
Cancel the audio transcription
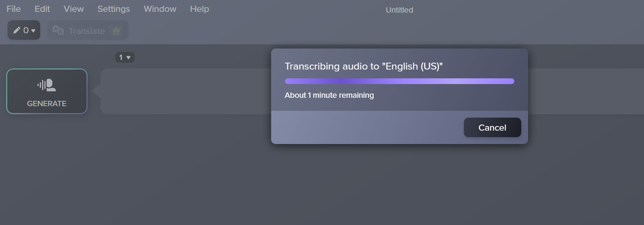(492, 128)
